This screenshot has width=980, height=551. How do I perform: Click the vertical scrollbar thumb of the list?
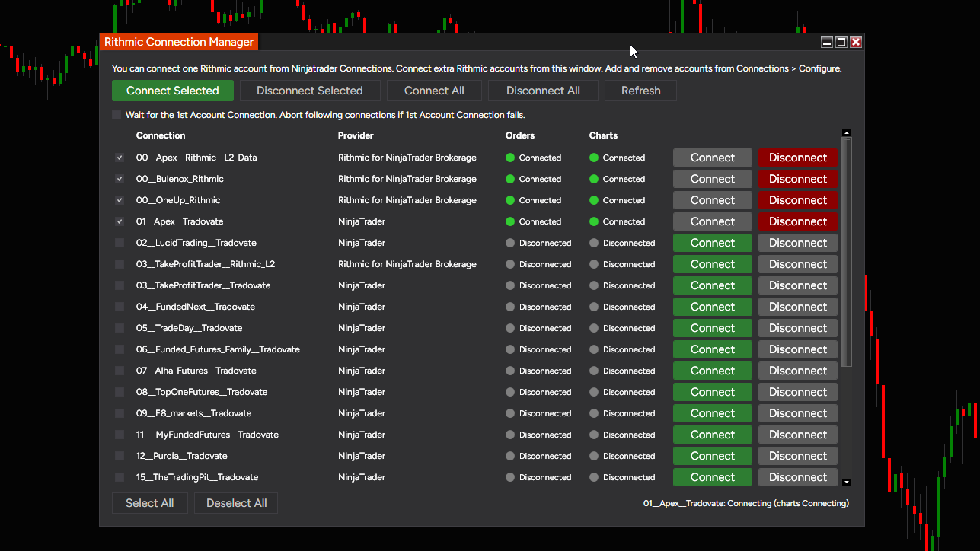(x=847, y=251)
